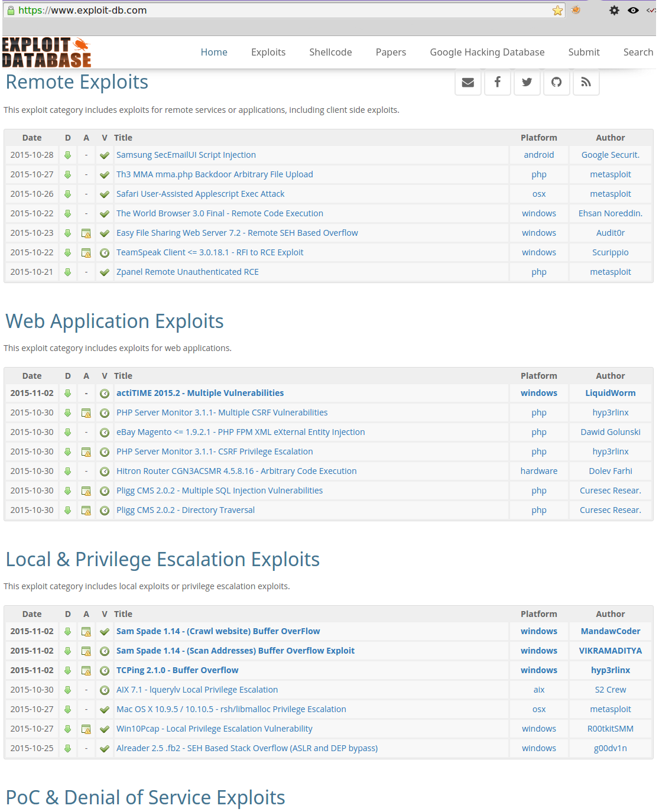Open Google Hacking Database menu item
The width and height of the screenshot is (659, 812).
coord(487,52)
